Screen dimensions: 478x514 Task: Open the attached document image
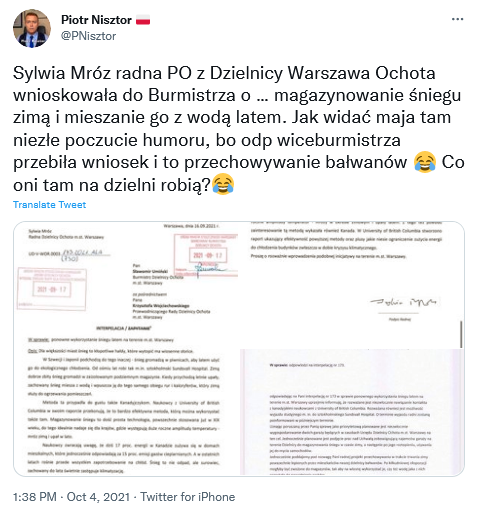coord(239,349)
